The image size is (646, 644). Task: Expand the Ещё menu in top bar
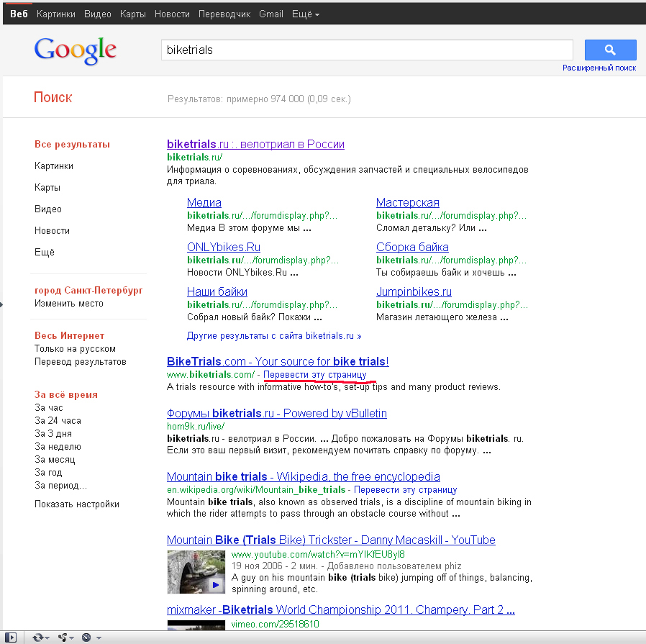(x=306, y=14)
